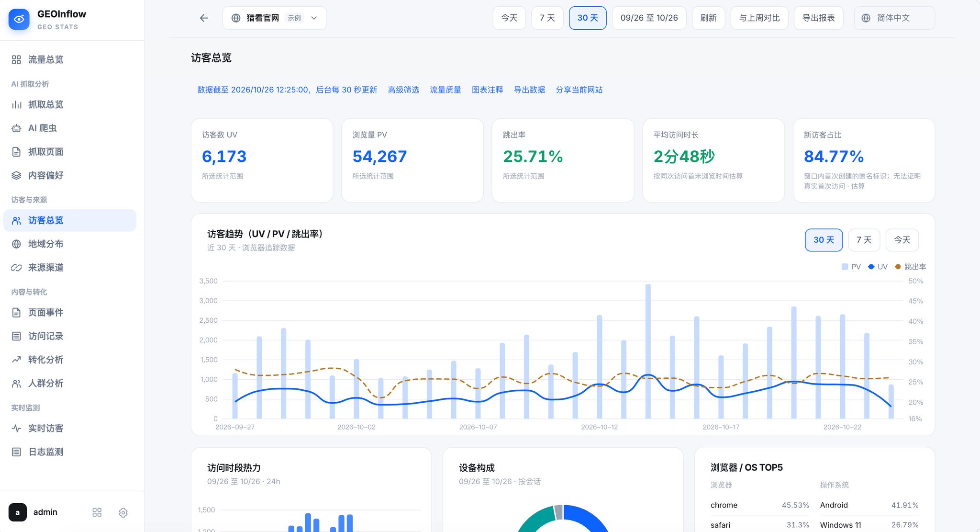The image size is (980, 532).
Task: Open 访客总览 in the sidebar
Action: (x=70, y=220)
